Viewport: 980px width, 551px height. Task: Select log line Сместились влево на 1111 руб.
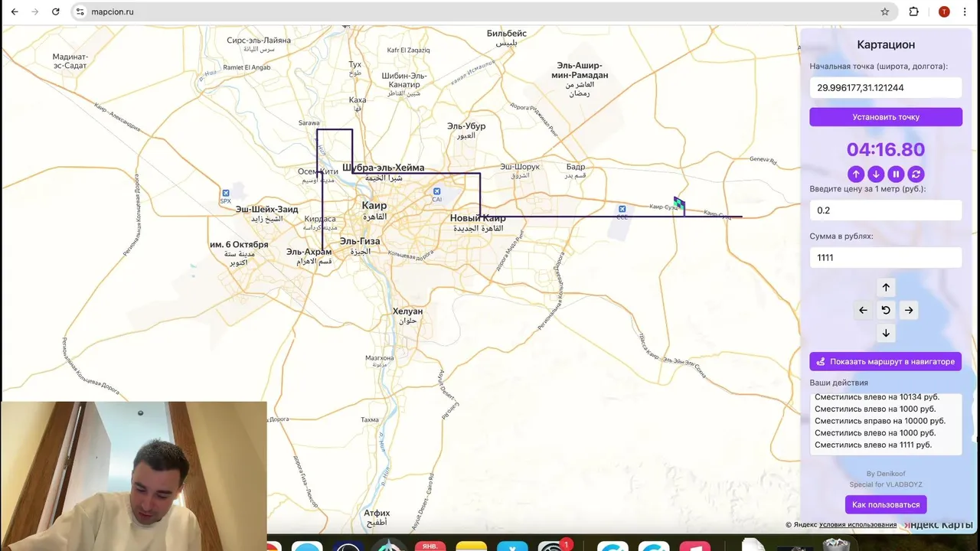(x=873, y=445)
